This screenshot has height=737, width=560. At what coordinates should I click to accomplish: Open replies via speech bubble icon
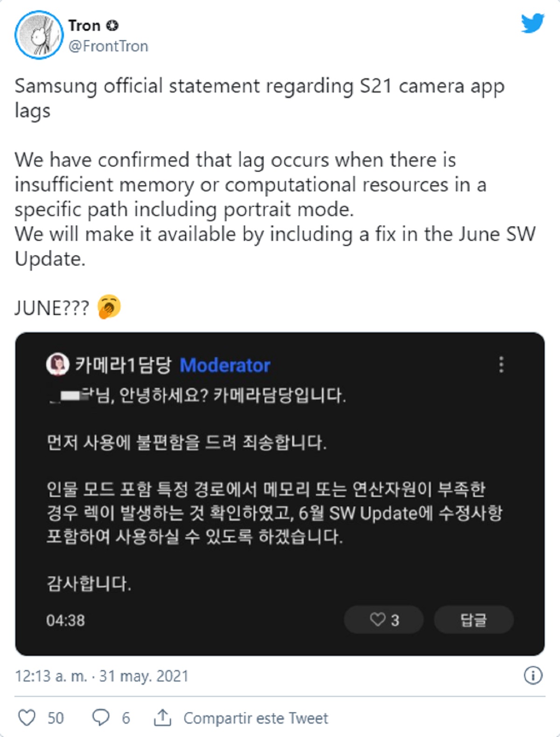[x=101, y=718]
